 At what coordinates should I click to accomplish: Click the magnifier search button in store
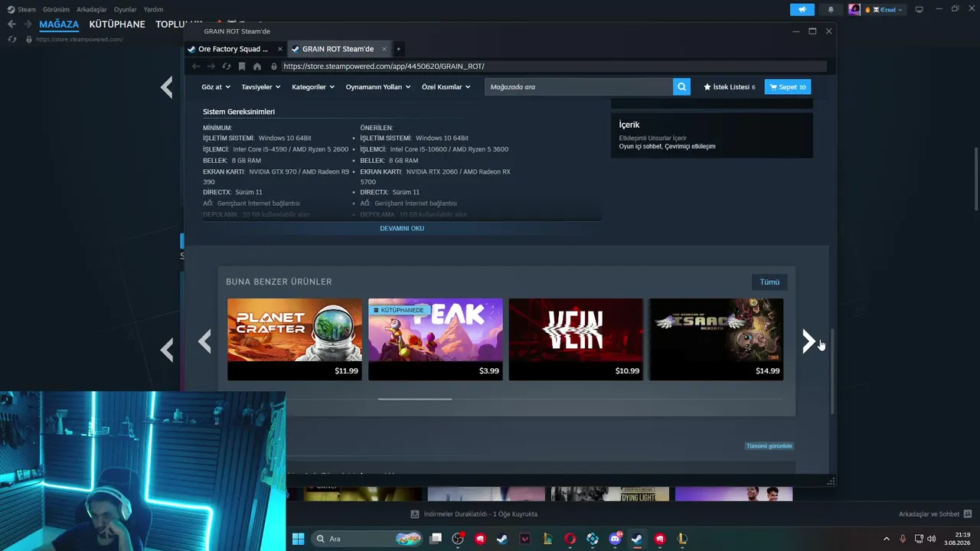point(681,86)
